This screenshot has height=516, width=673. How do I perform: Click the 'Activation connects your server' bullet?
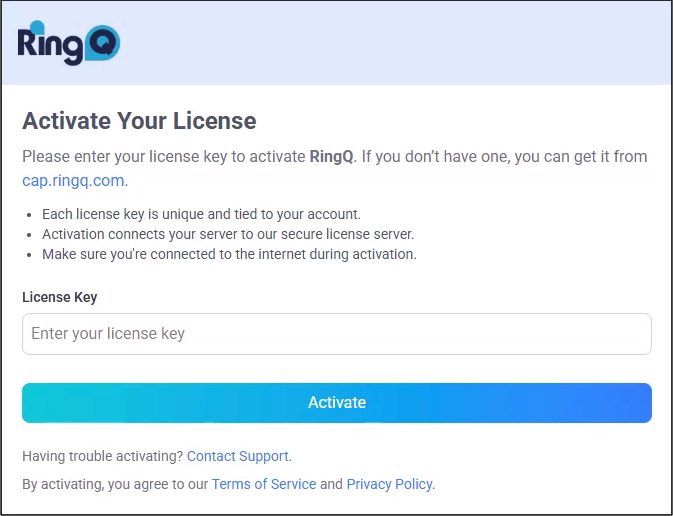point(228,234)
